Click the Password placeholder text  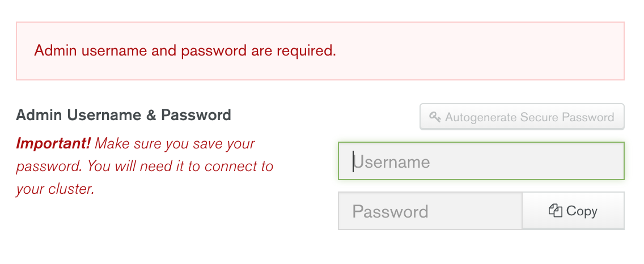pyautogui.click(x=390, y=212)
